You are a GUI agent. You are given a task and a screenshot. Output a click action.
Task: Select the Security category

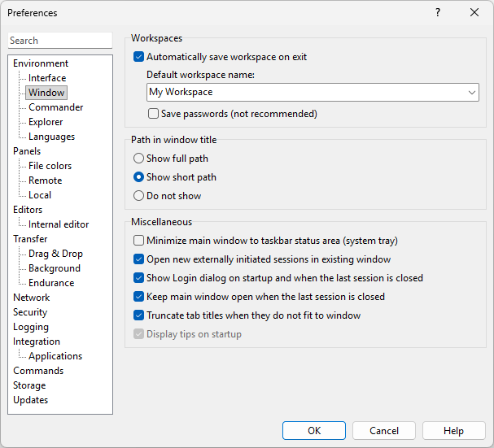click(x=30, y=312)
